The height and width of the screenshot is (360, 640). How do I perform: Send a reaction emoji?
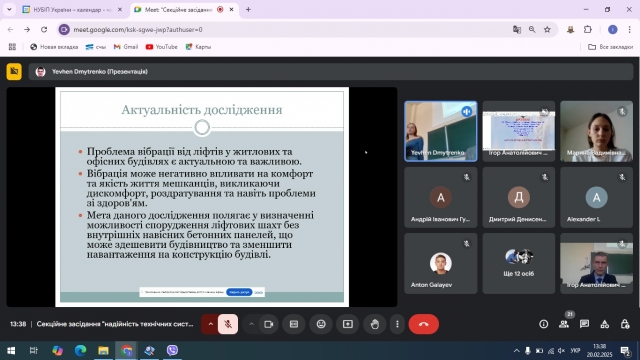coord(321,324)
